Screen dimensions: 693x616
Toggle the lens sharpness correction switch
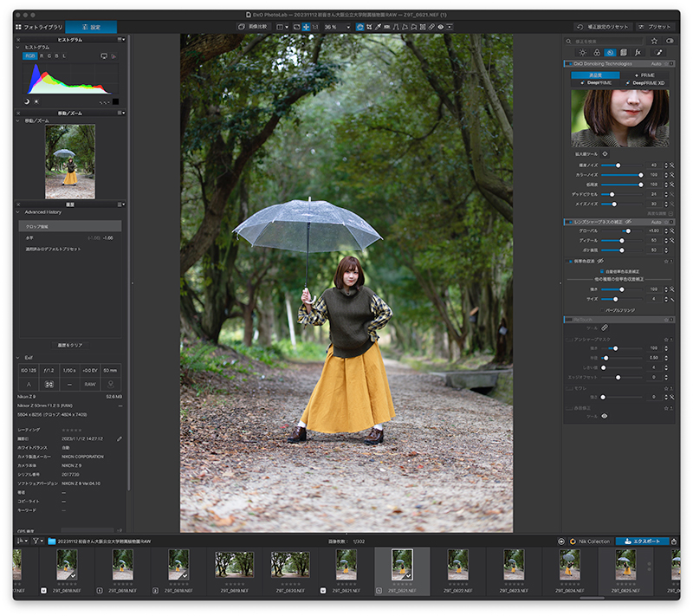click(568, 223)
